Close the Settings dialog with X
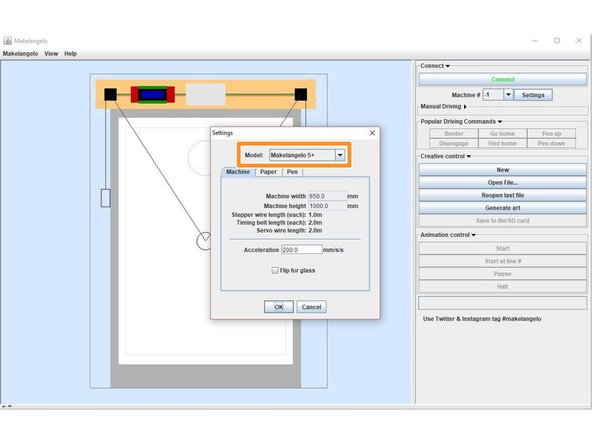592x444 pixels. 372,133
